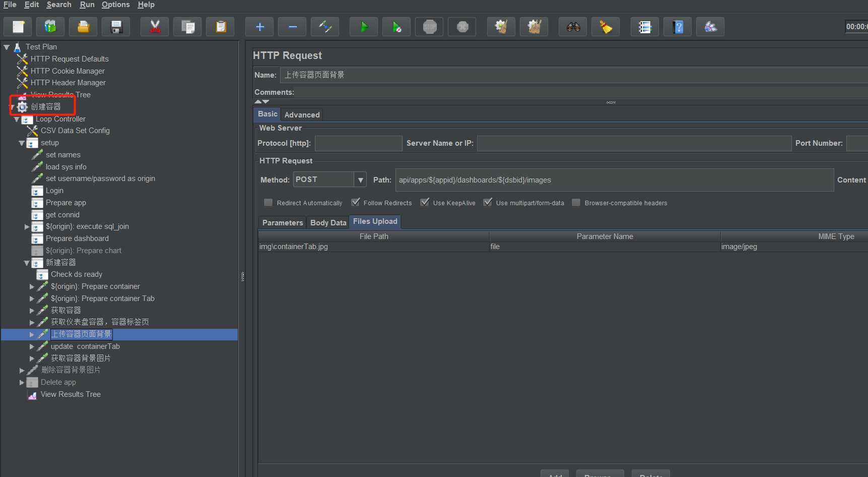Image resolution: width=868 pixels, height=477 pixels.
Task: Switch to the Body Data tab
Action: tap(328, 222)
